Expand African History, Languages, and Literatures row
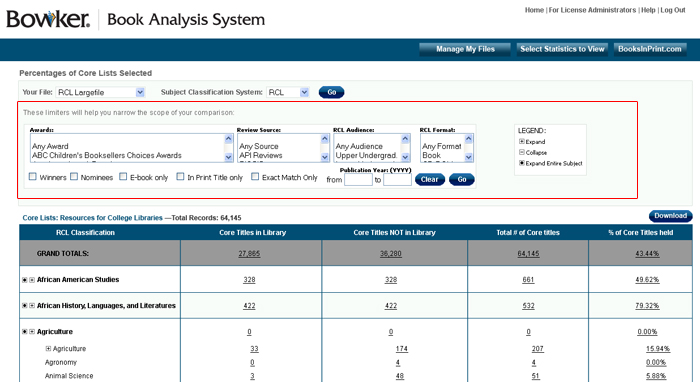The width and height of the screenshot is (700, 382). click(32, 306)
